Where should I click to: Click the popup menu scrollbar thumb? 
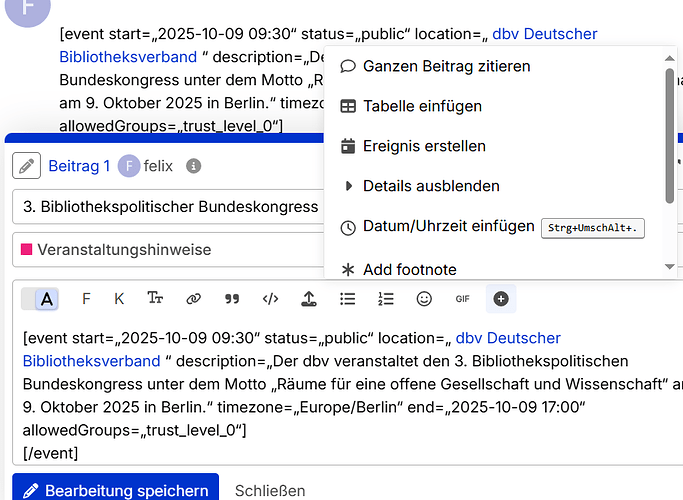(x=670, y=136)
